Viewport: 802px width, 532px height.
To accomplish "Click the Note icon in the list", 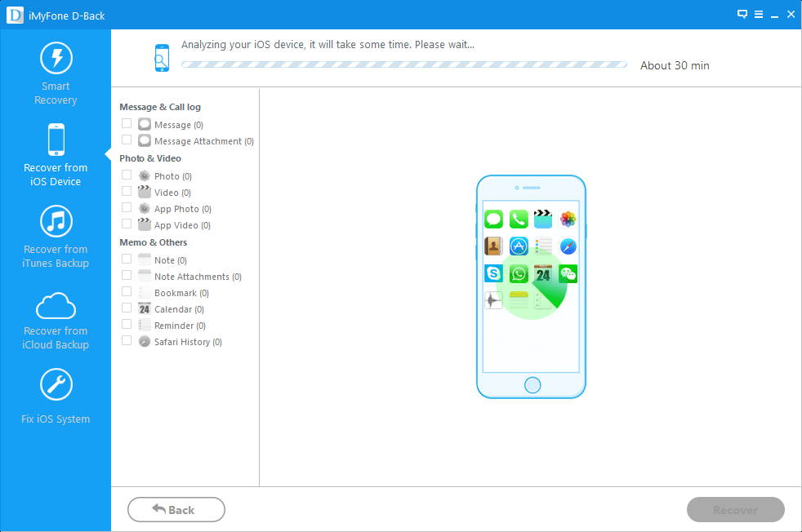I will pyautogui.click(x=145, y=259).
